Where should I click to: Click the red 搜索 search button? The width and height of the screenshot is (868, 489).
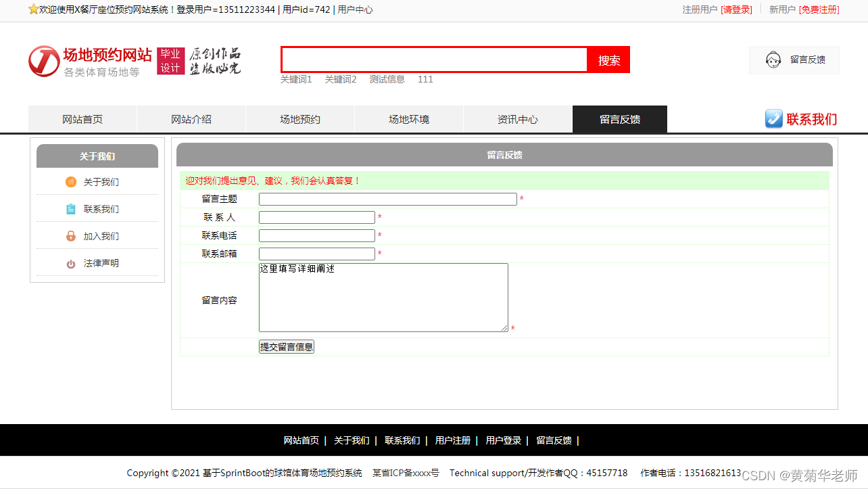[609, 60]
